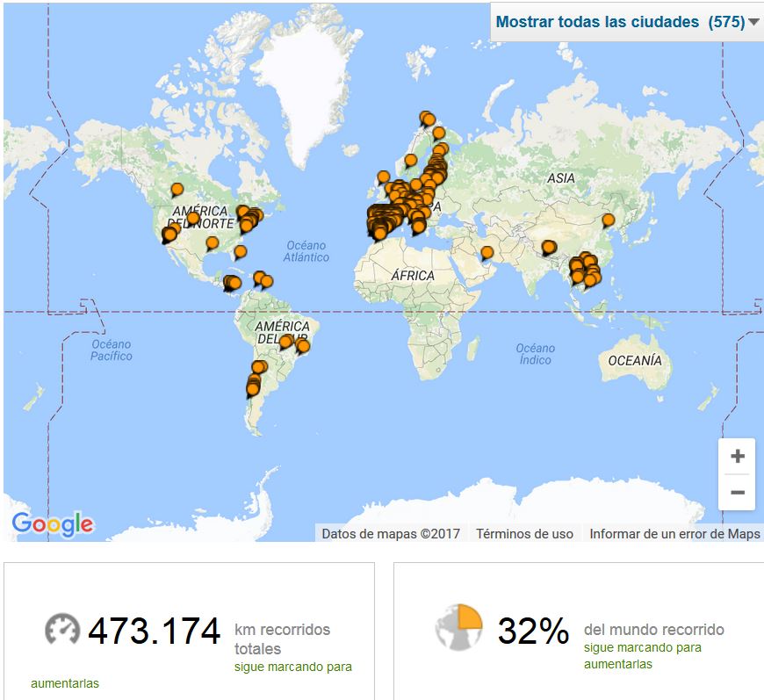Image resolution: width=764 pixels, height=700 pixels.
Task: Click the ÁFRICA label on the map
Action: tap(413, 276)
